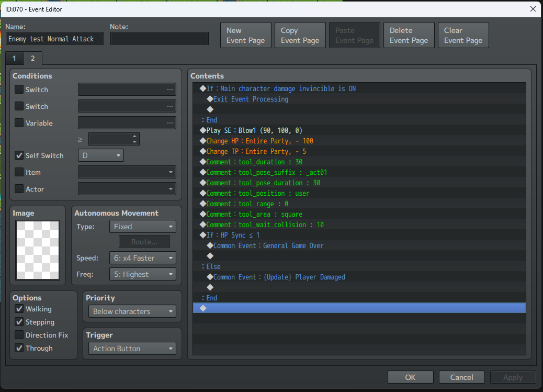543x392 pixels.
Task: Select the Exit Event Processing command
Action: 359,99
